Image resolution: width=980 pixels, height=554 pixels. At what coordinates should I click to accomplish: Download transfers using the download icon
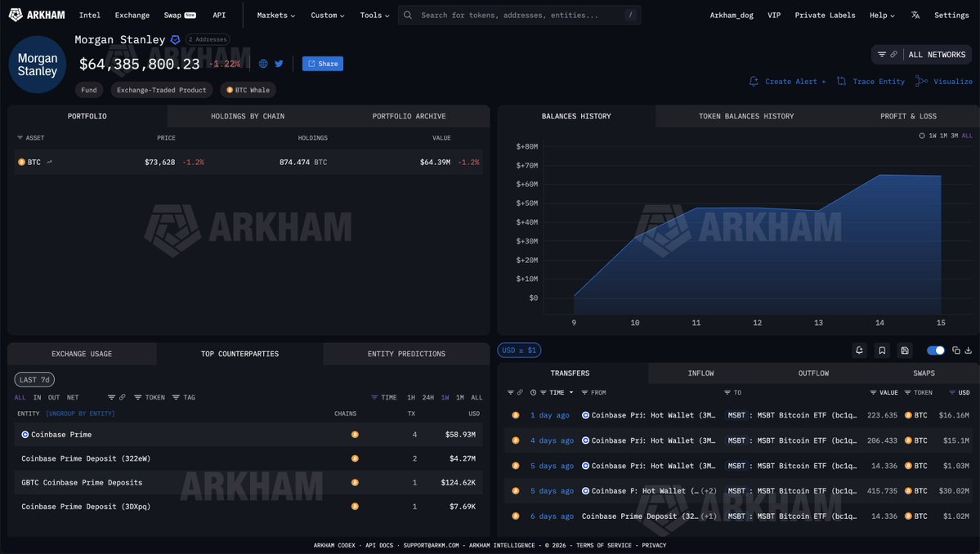click(x=969, y=351)
